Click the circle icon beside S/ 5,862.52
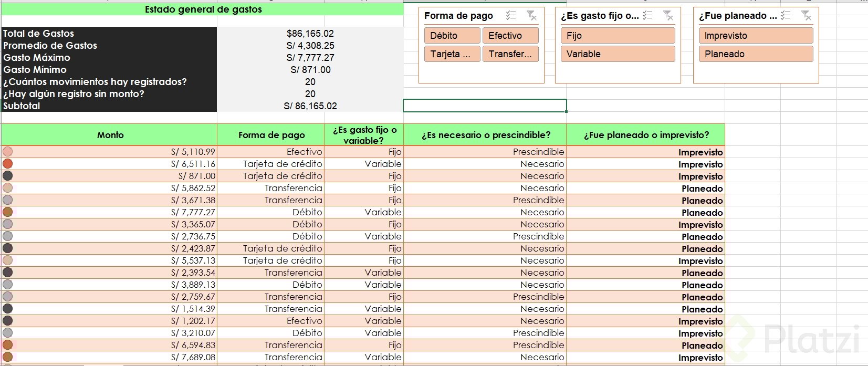This screenshot has width=868, height=366. click(x=8, y=188)
